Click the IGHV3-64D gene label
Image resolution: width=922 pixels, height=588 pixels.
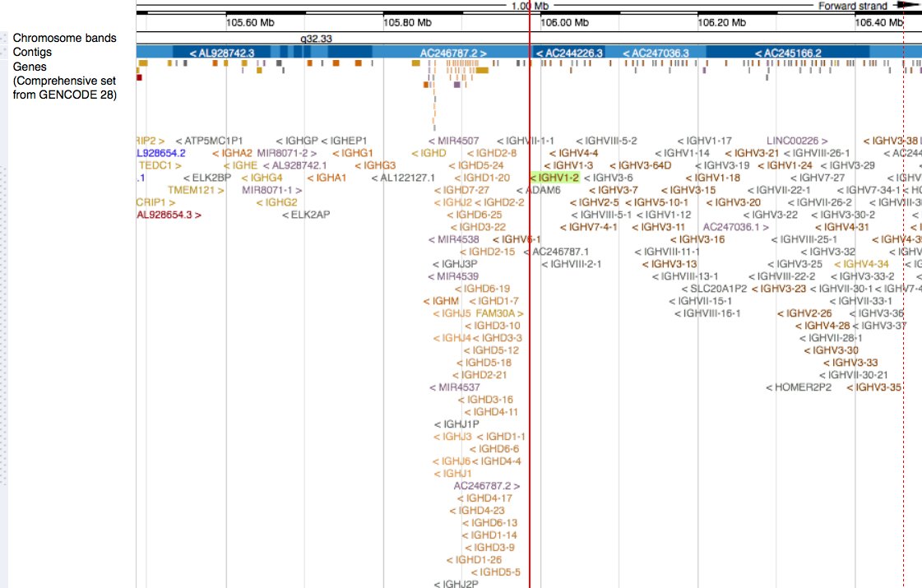click(641, 165)
